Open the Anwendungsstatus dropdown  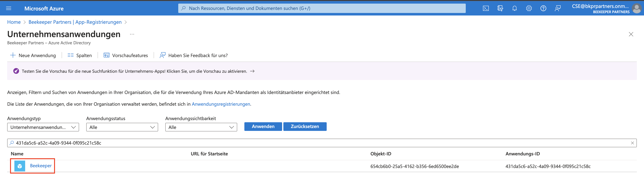[122, 127]
